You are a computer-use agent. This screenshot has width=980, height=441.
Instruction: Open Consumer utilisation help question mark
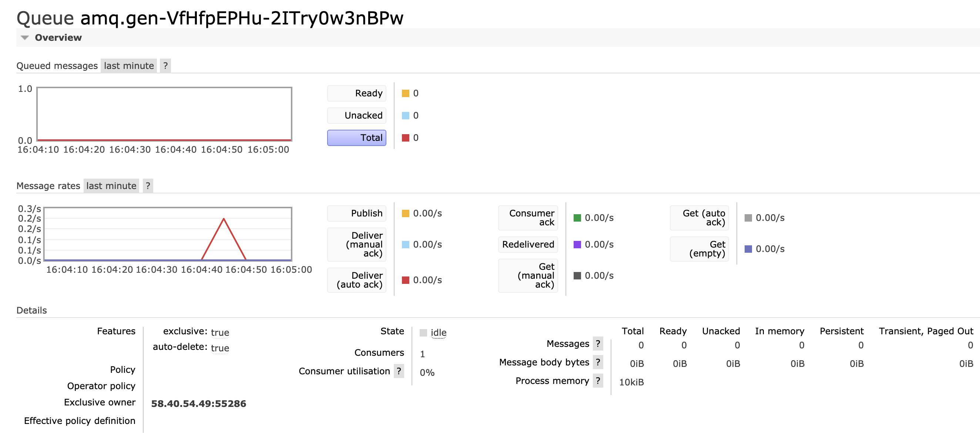click(x=398, y=371)
